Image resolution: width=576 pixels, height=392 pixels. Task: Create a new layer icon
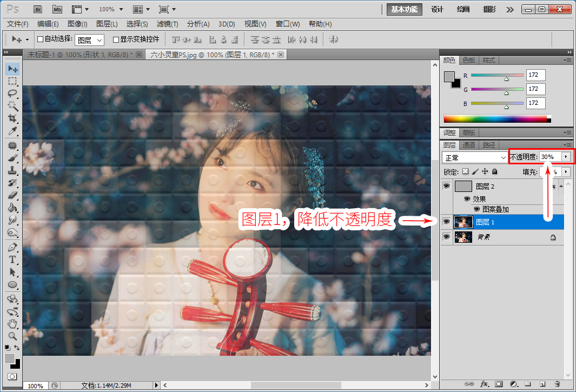click(x=542, y=384)
